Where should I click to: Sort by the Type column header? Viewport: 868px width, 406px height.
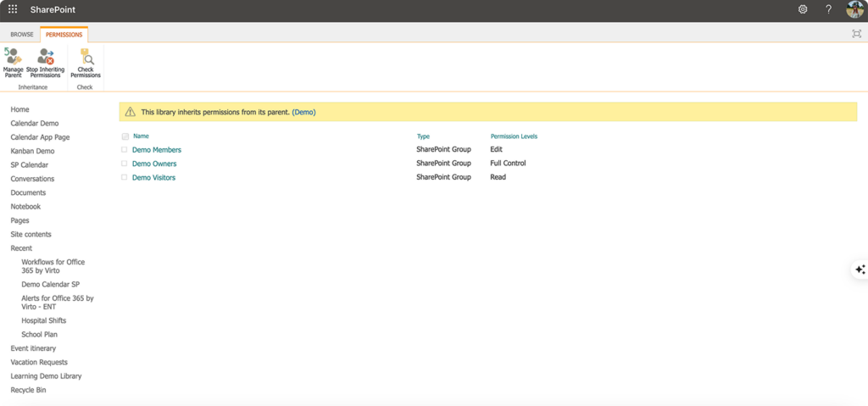pos(423,136)
